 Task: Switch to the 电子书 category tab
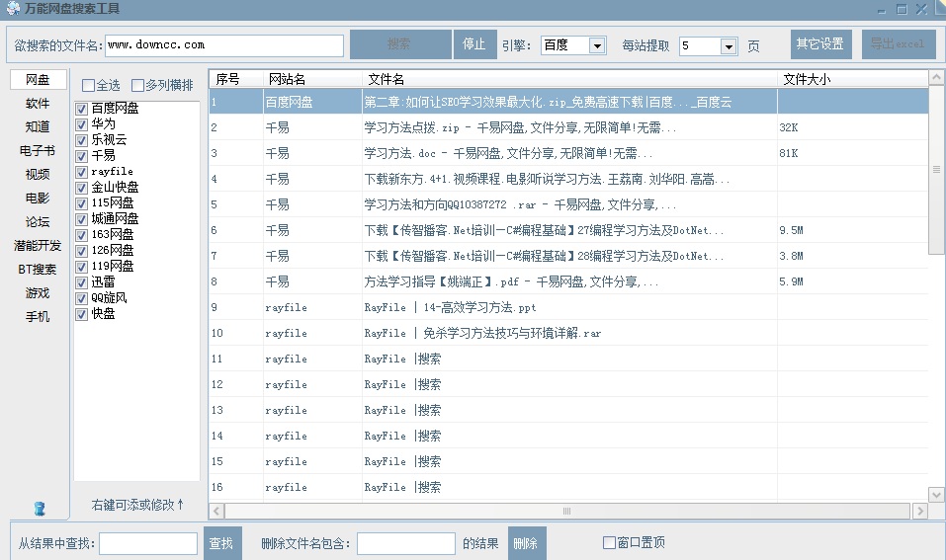click(x=38, y=151)
